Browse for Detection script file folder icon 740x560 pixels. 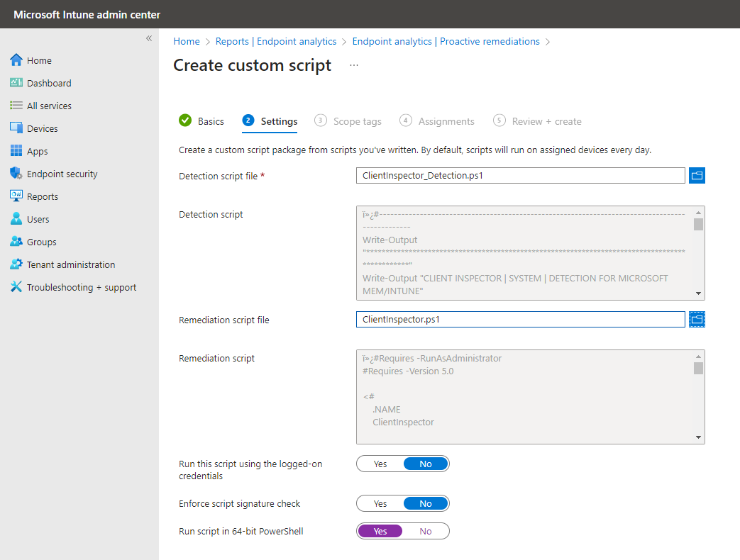[697, 175]
